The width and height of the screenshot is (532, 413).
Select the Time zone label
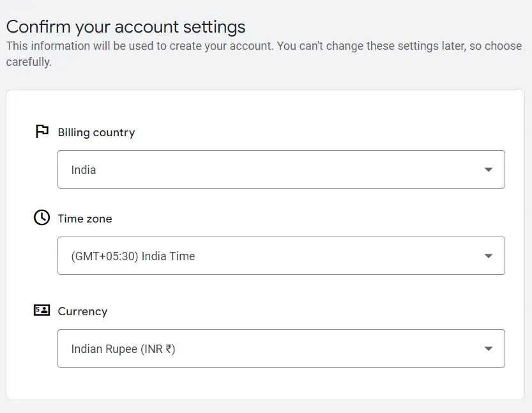[85, 219]
